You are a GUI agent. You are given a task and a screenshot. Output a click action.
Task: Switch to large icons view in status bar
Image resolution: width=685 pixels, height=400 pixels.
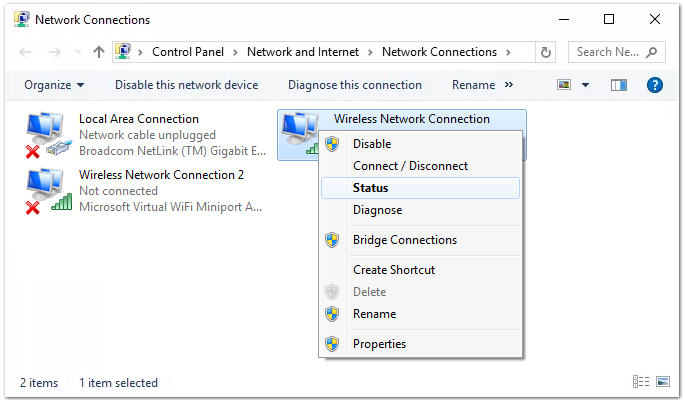(x=661, y=382)
